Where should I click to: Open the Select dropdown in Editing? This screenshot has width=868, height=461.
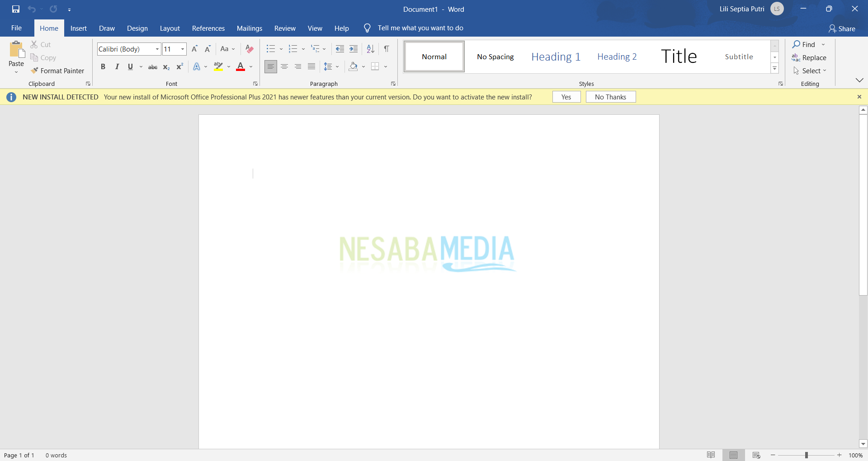[810, 71]
